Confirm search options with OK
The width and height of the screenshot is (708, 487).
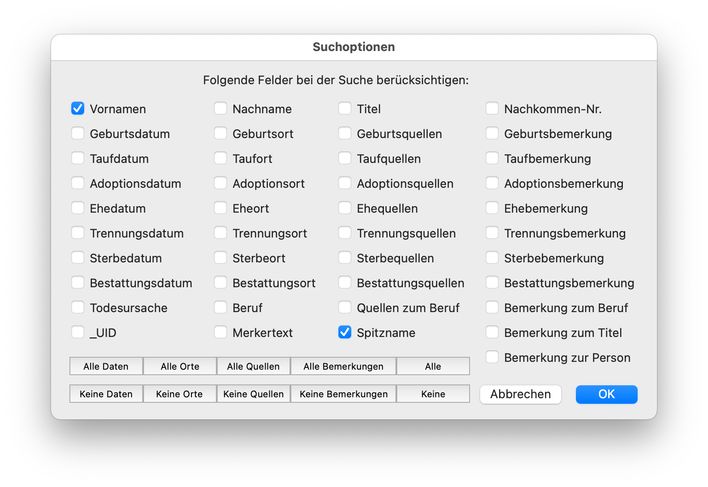pos(606,394)
